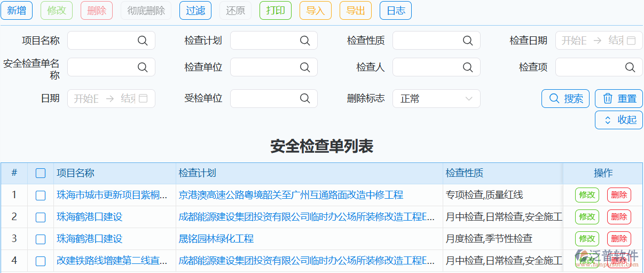Click the 搜索 search button
Image resolution: width=644 pixels, height=273 pixels.
pos(566,98)
